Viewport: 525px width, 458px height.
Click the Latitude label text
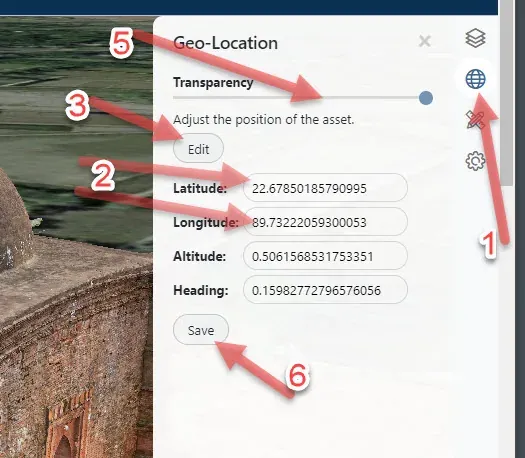(200, 188)
